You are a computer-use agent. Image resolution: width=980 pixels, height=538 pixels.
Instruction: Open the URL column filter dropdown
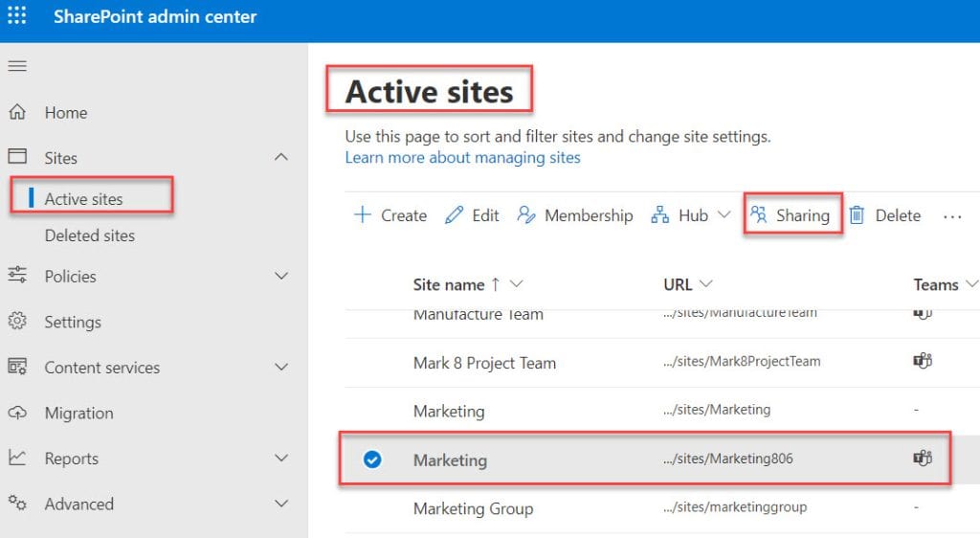705,283
